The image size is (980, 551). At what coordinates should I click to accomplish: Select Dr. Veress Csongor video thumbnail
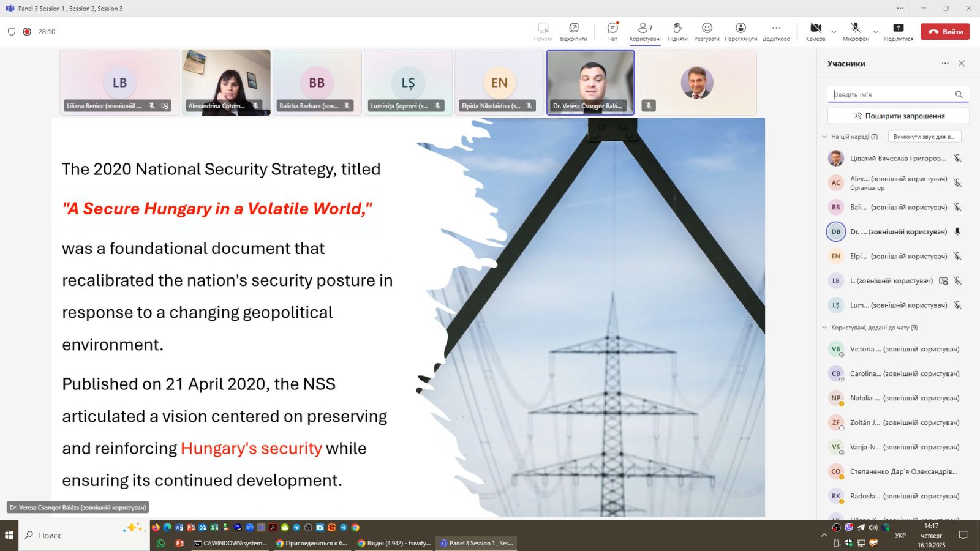[590, 83]
